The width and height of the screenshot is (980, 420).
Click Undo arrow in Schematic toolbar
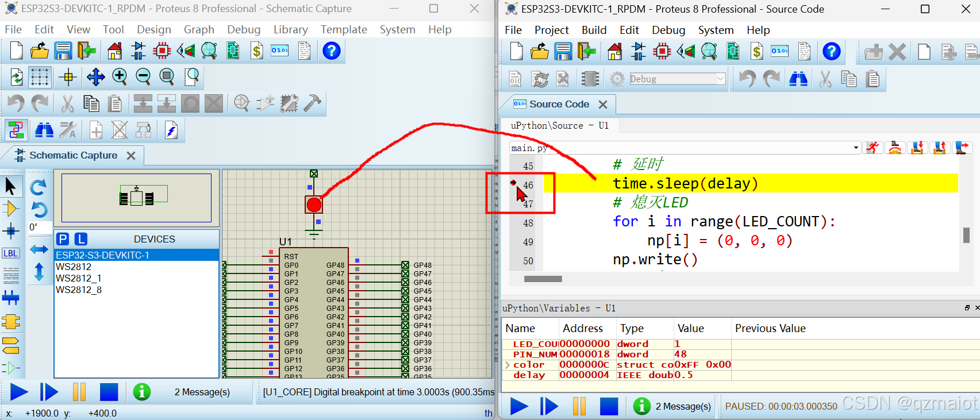click(x=16, y=103)
